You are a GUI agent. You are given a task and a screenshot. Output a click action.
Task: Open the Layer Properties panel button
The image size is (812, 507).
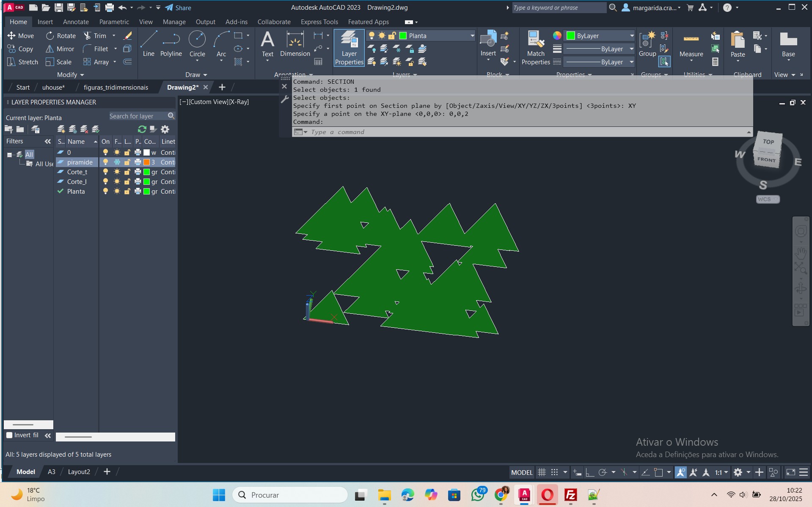point(349,48)
